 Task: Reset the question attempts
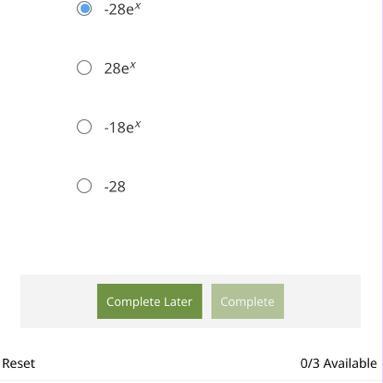pyautogui.click(x=18, y=363)
